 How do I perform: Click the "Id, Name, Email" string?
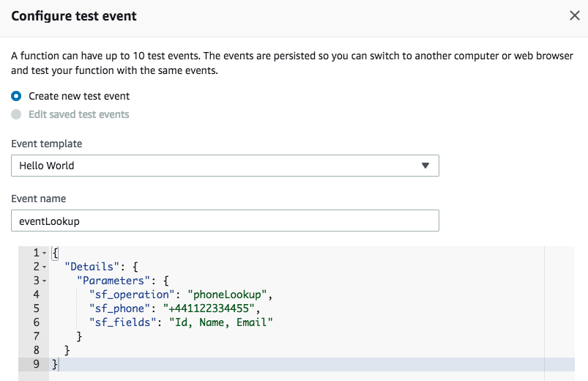221,322
